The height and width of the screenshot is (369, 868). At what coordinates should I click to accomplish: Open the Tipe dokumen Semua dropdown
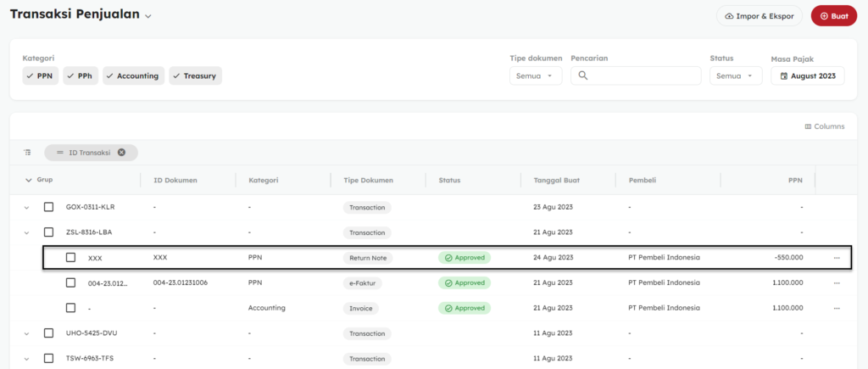(x=536, y=75)
